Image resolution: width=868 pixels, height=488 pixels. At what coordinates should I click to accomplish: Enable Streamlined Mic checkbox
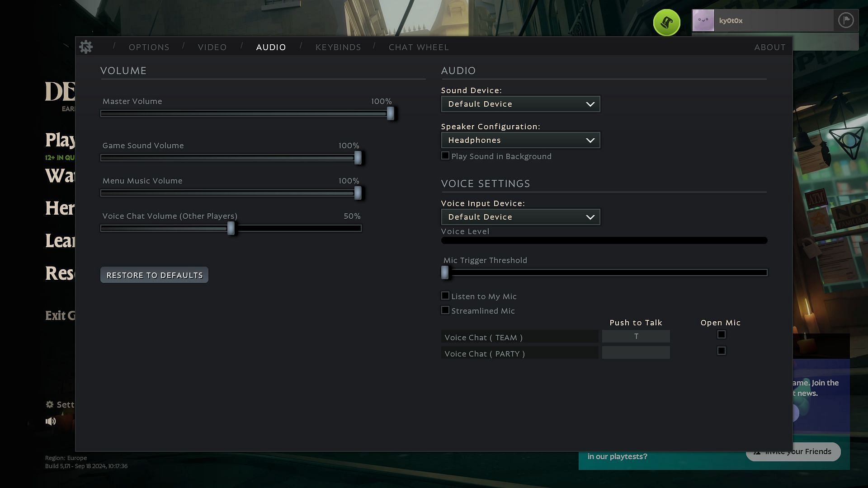pyautogui.click(x=445, y=310)
